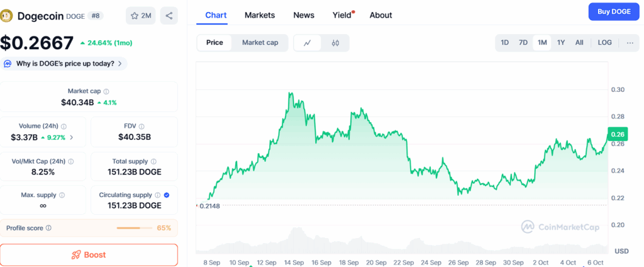Open the three-dot chart options menu
The width and height of the screenshot is (644, 267).
tap(630, 43)
